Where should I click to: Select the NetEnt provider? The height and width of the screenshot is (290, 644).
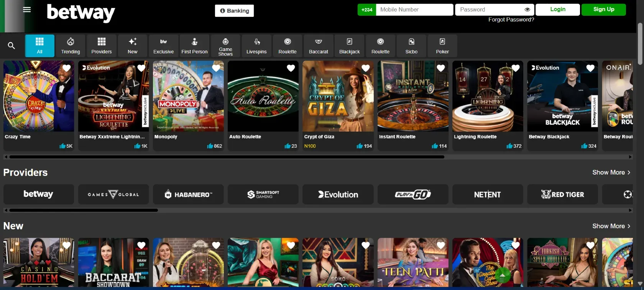tap(488, 194)
